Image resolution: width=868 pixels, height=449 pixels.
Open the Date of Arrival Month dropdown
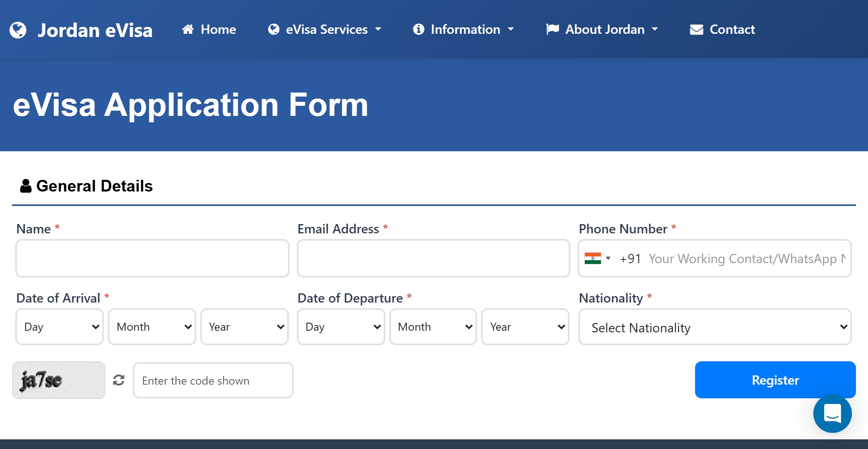(152, 327)
